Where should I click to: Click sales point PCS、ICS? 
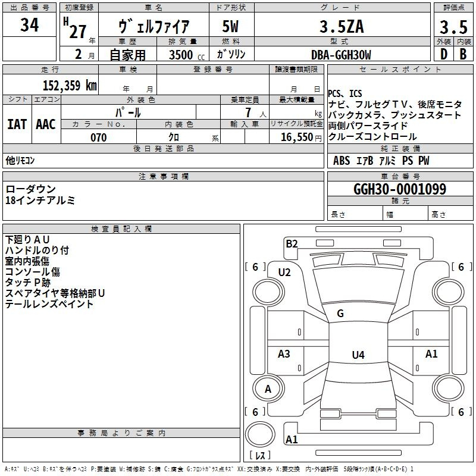point(345,93)
